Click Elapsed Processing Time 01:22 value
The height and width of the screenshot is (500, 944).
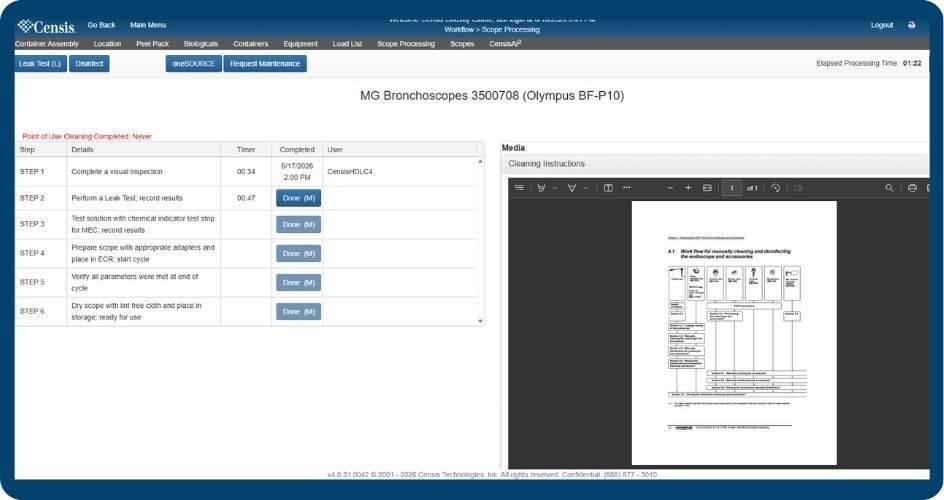click(x=911, y=63)
